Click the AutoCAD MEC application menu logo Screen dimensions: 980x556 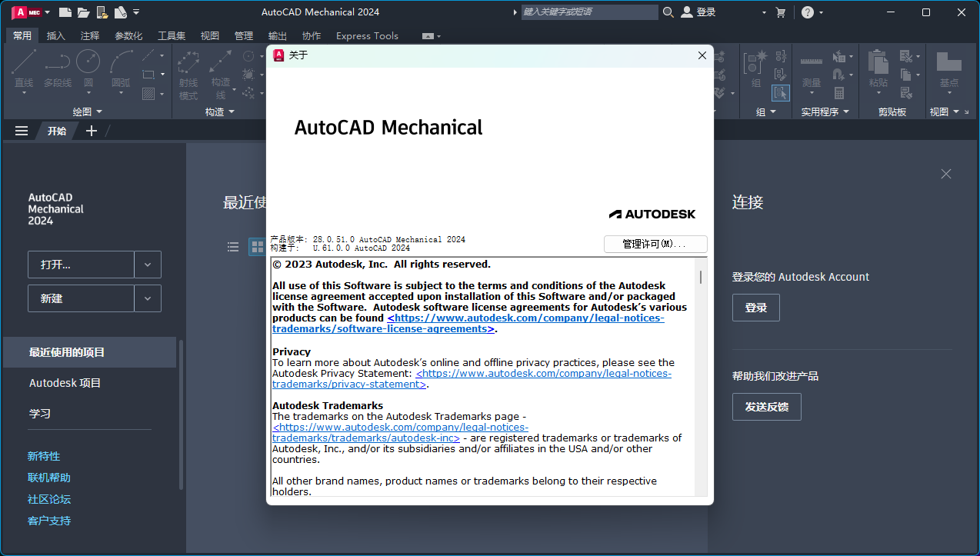click(26, 12)
